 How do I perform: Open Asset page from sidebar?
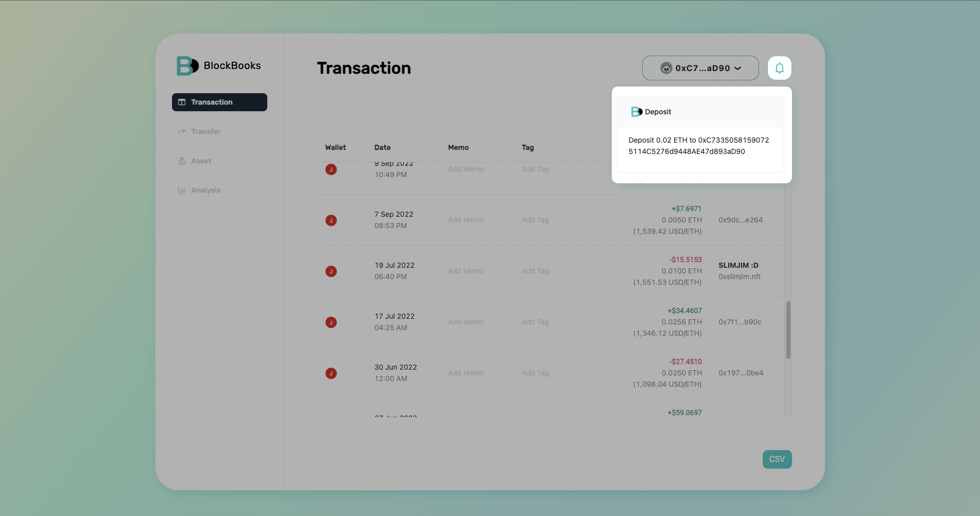click(219, 161)
